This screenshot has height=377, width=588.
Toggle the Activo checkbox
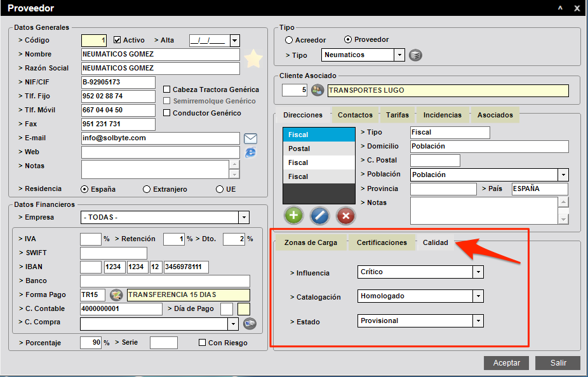click(x=117, y=40)
